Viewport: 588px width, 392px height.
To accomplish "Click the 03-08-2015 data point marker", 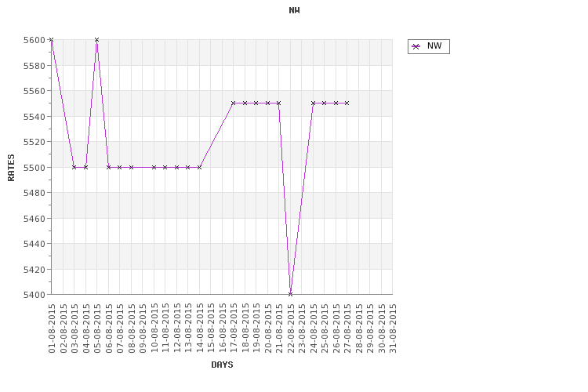I will click(x=74, y=167).
